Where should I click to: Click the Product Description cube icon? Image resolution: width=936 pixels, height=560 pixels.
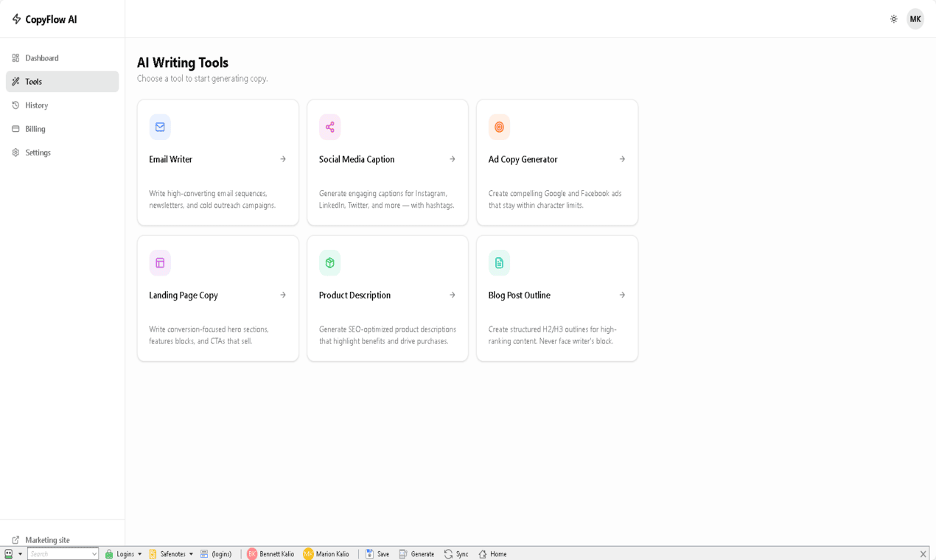click(329, 262)
